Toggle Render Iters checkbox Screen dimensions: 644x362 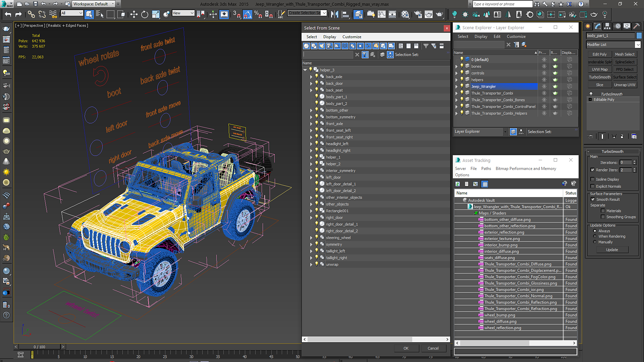pyautogui.click(x=592, y=170)
